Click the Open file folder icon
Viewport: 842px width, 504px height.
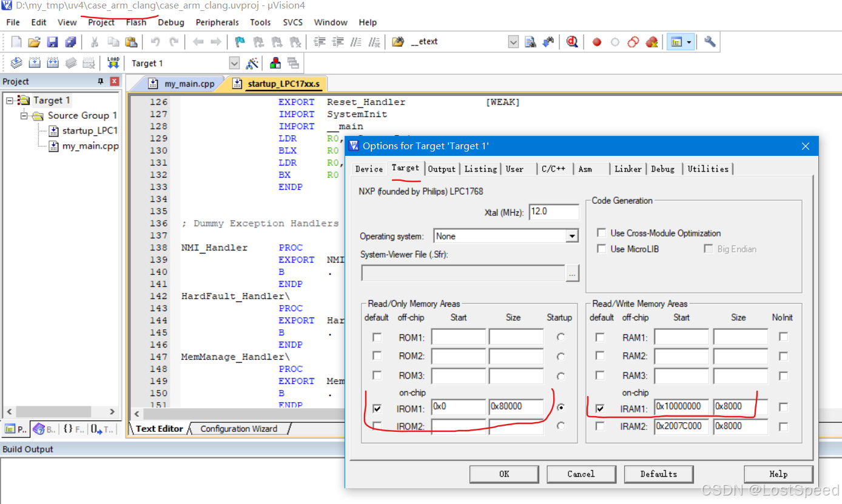pyautogui.click(x=34, y=42)
